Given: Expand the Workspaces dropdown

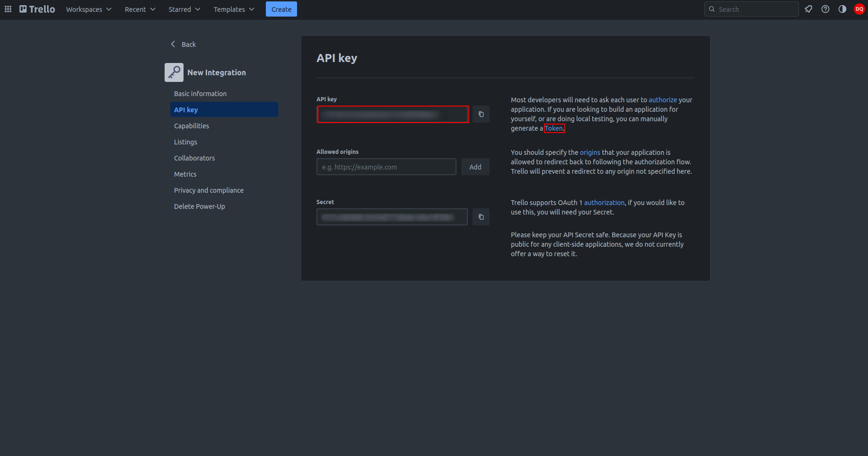Looking at the screenshot, I should click(x=88, y=9).
